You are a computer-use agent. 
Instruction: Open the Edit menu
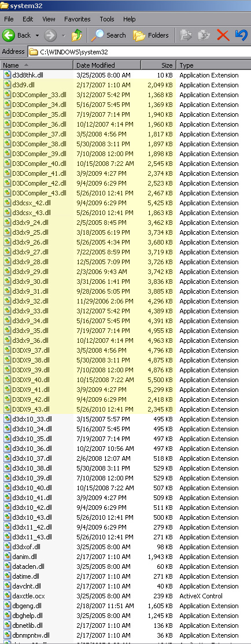click(28, 19)
